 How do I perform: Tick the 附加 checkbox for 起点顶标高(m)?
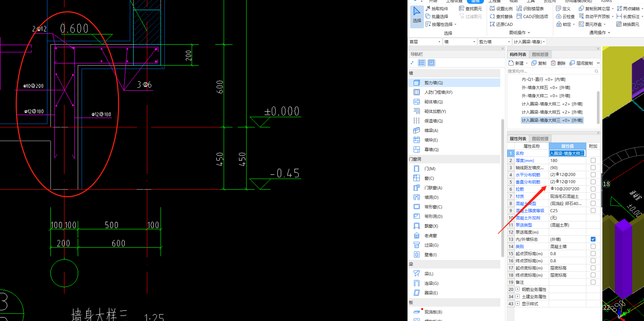click(593, 253)
